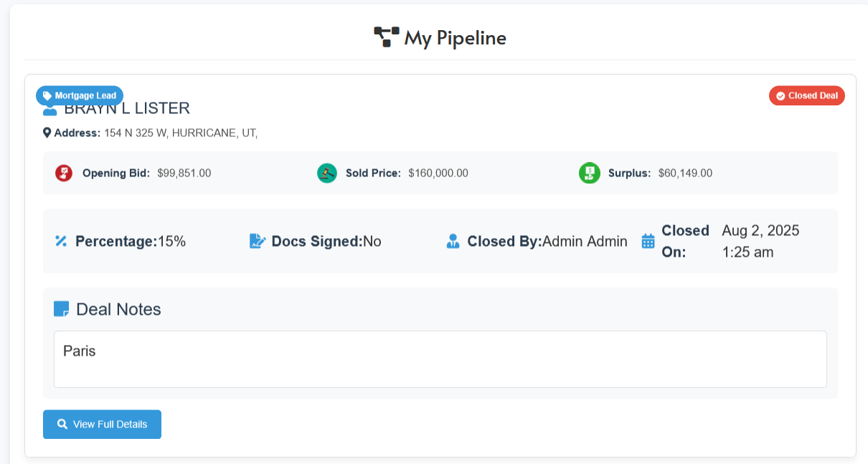Click the red Opening Bid icon
Screen dimensions: 868x464
[64, 173]
